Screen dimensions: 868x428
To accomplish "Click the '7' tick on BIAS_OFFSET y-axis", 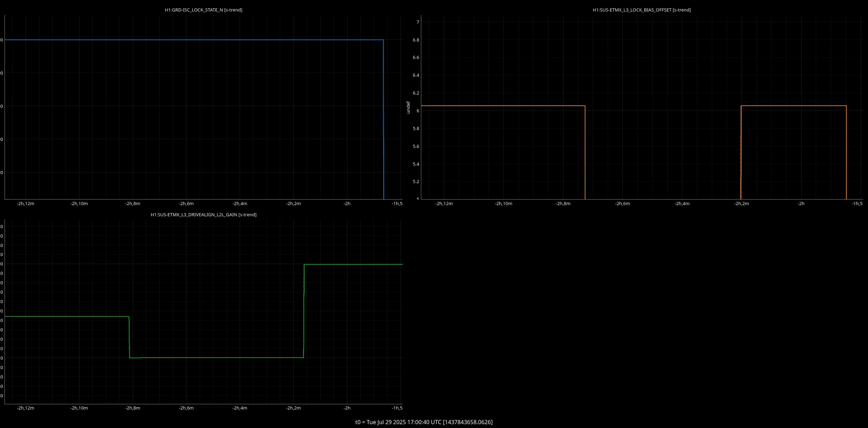I will [418, 22].
